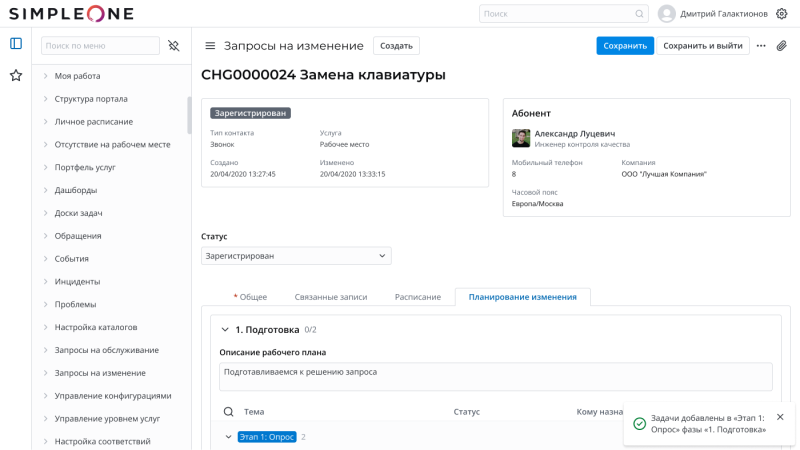Click the Этап 1: Опрос label
Image resolution: width=800 pixels, height=450 pixels.
pos(267,437)
